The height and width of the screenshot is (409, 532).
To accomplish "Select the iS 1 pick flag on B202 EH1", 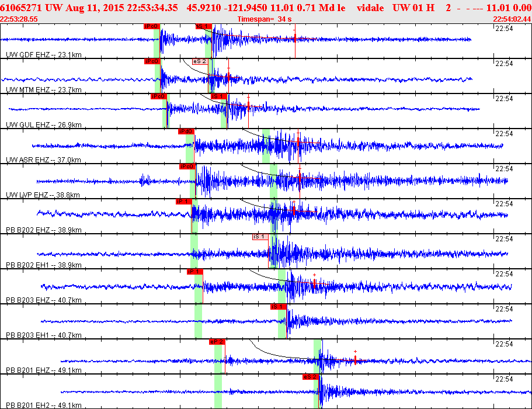I will [x=260, y=237].
